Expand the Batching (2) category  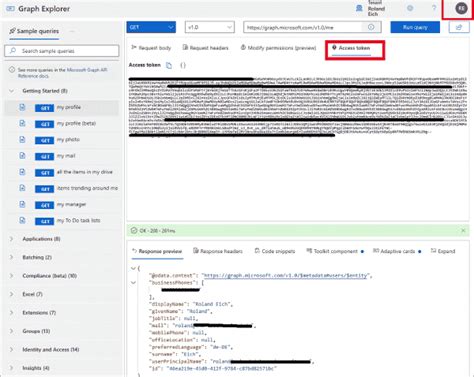point(12,257)
